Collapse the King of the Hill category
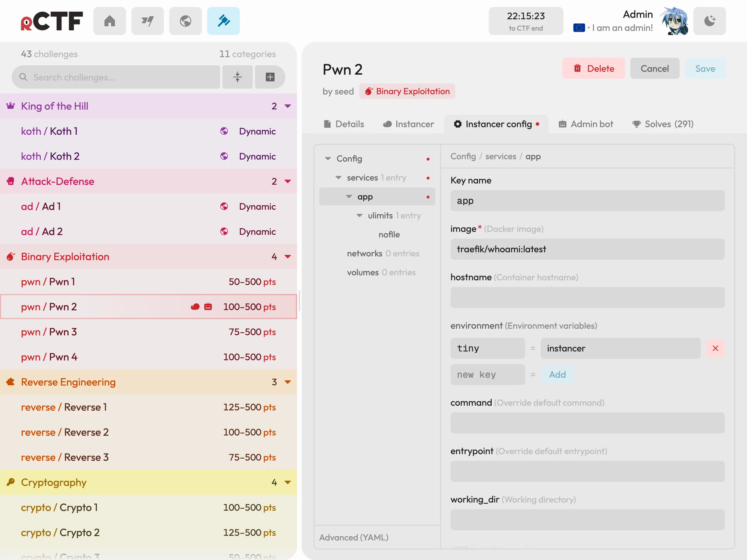The width and height of the screenshot is (747, 560). (x=288, y=106)
